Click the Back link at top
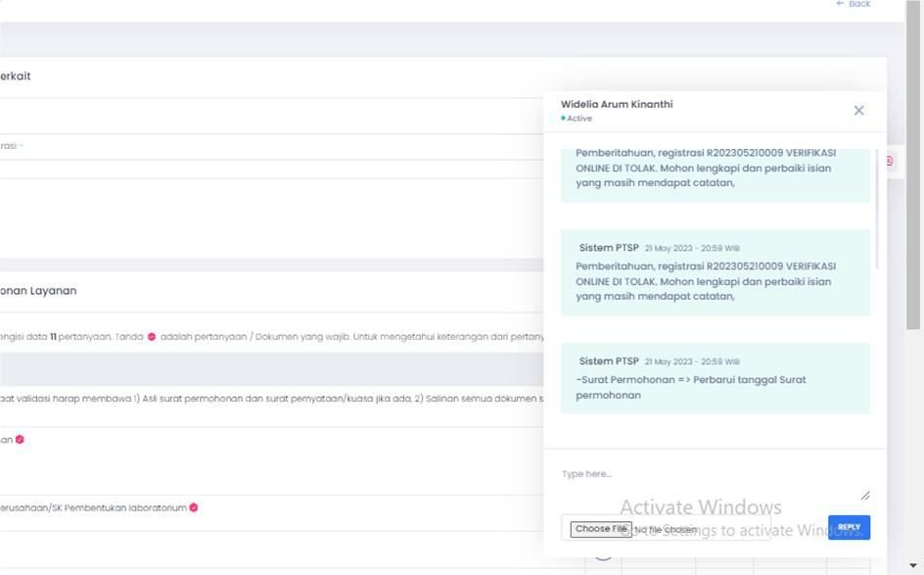Image resolution: width=924 pixels, height=575 pixels. [x=853, y=5]
